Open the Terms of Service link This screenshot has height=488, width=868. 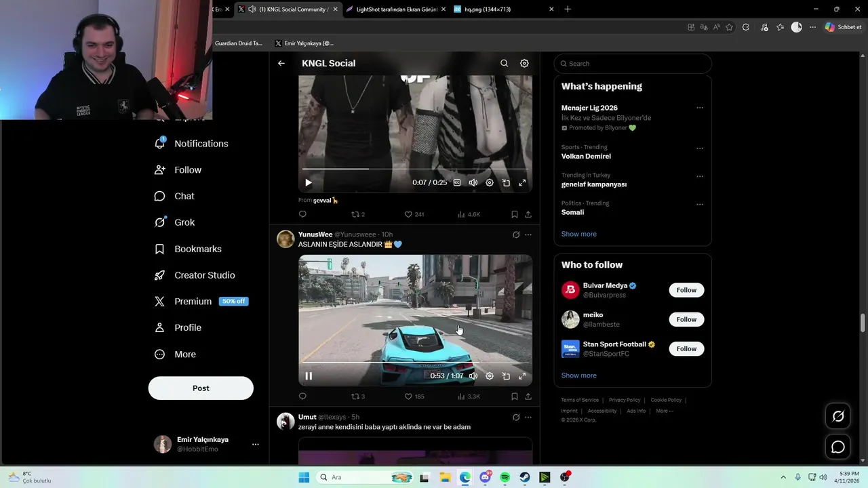pyautogui.click(x=580, y=400)
